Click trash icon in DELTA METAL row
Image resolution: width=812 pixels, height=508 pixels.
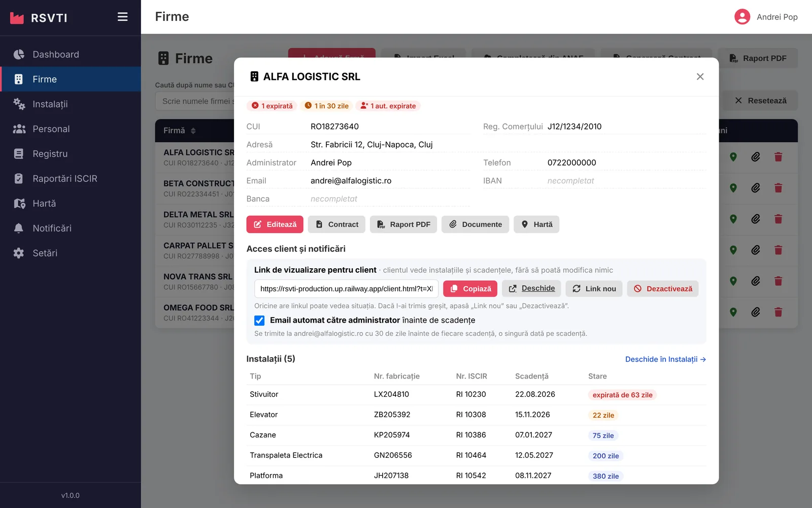(x=778, y=219)
